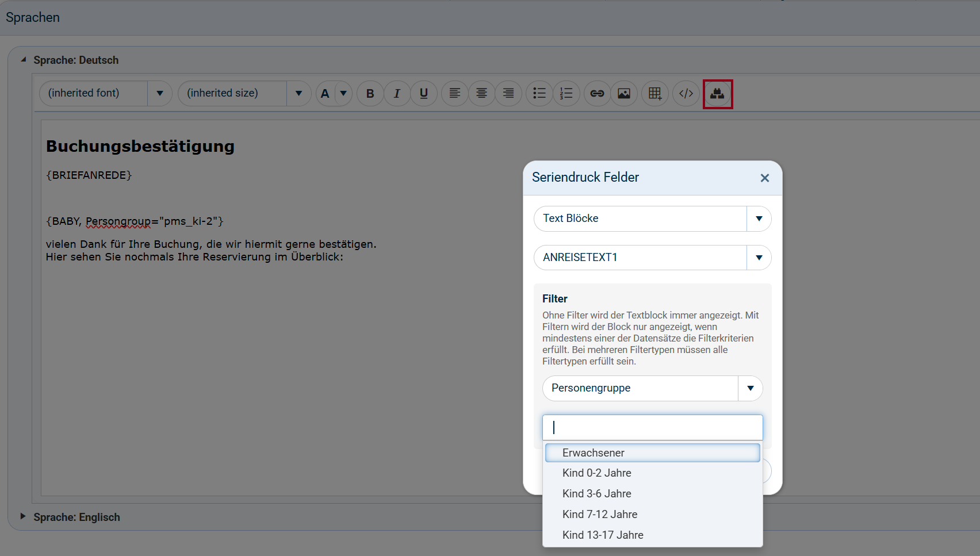Close the Seriendruck Felder dialog
The width and height of the screenshot is (980, 556).
[764, 178]
